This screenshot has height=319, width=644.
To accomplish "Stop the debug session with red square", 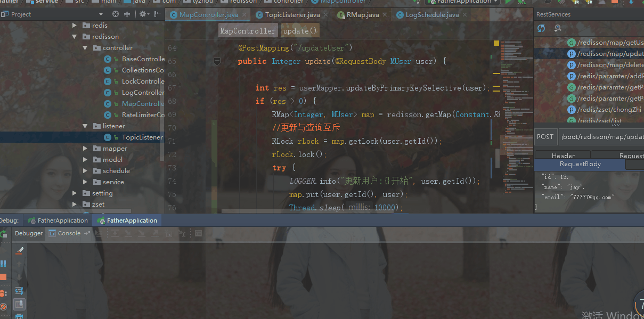I will tap(3, 277).
